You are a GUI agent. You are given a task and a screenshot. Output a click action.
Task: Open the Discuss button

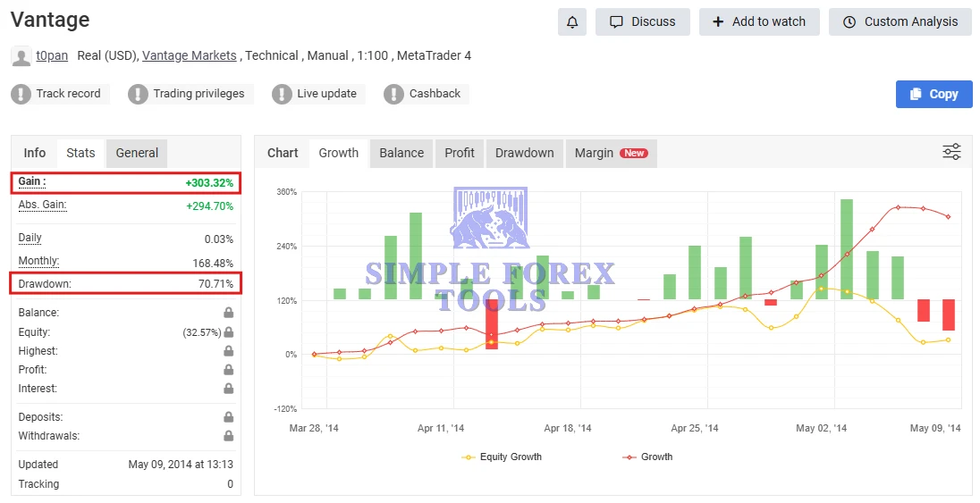[643, 21]
